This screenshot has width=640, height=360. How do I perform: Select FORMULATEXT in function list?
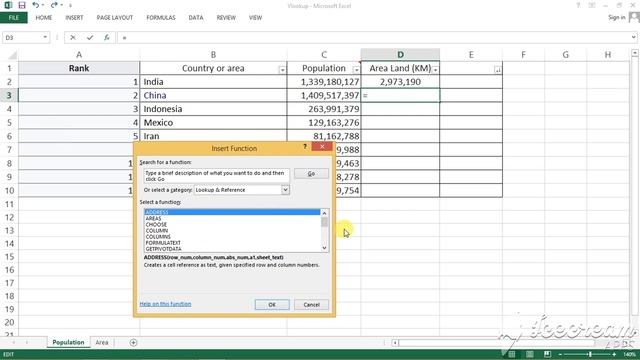pyautogui.click(x=232, y=243)
